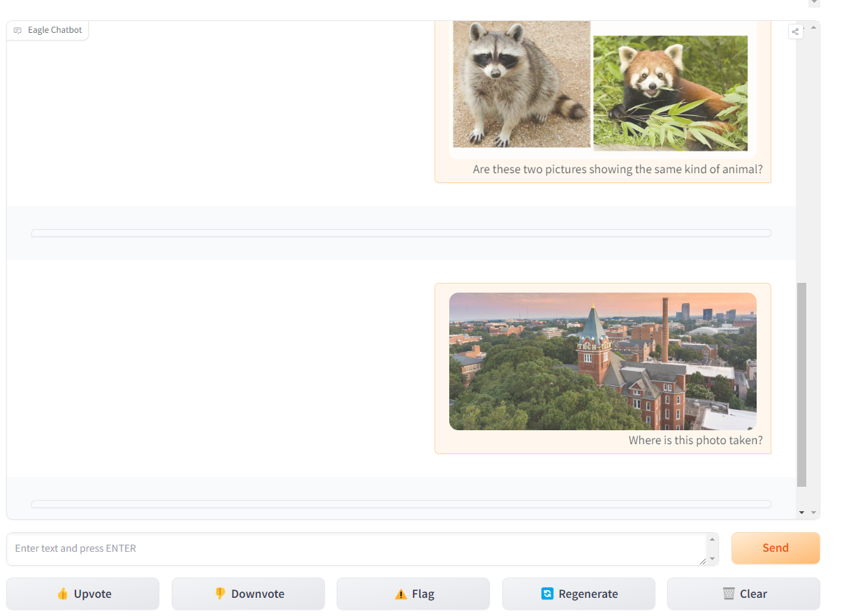Screen dimensions: 844x616
Task: Send the message with the Send button
Action: coord(775,548)
